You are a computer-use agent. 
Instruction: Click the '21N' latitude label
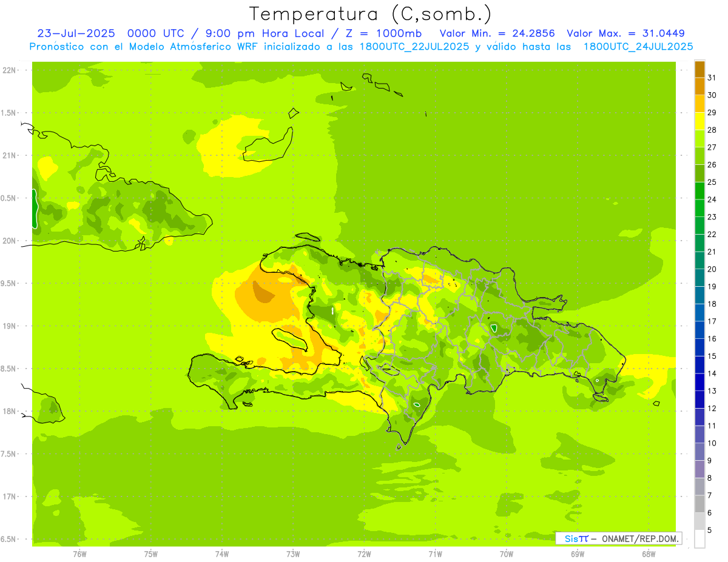(x=10, y=155)
